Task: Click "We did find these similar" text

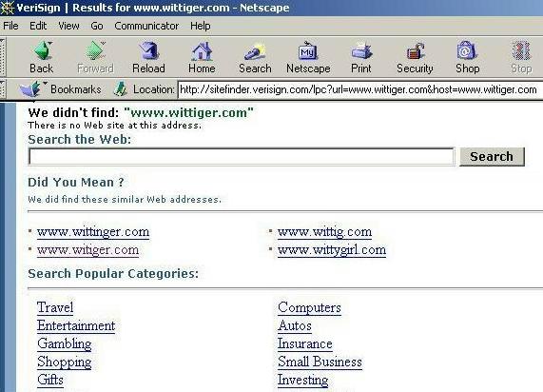Action: (125, 199)
